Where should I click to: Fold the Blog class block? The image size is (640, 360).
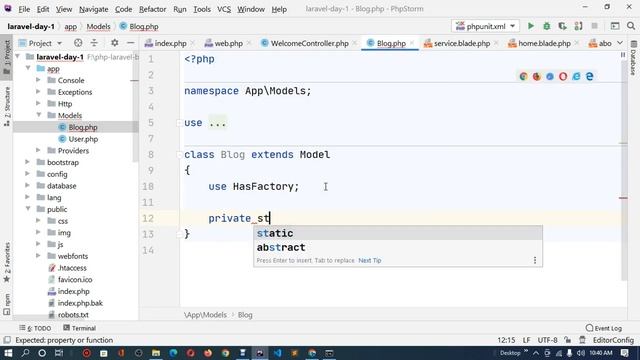coord(179,155)
